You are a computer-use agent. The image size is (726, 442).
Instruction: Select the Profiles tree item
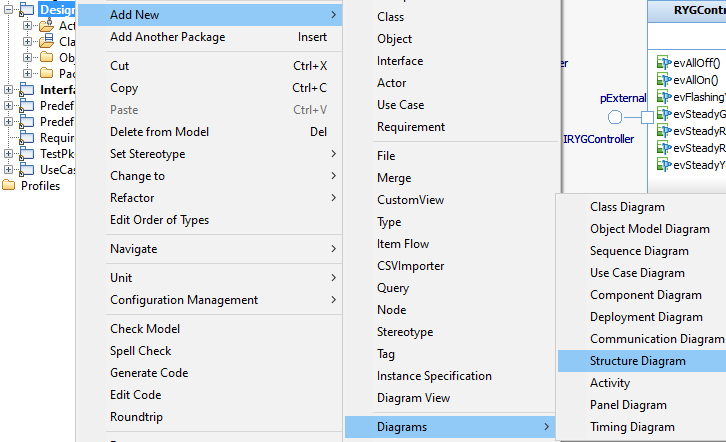coord(40,186)
